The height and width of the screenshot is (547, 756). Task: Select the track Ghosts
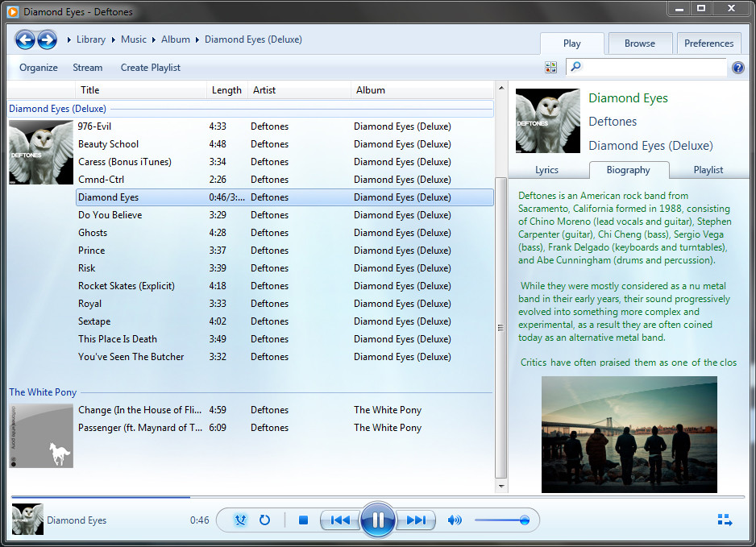(285, 233)
